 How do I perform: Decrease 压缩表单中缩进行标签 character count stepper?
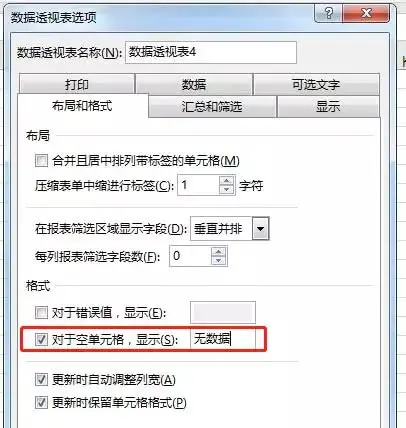[227, 189]
